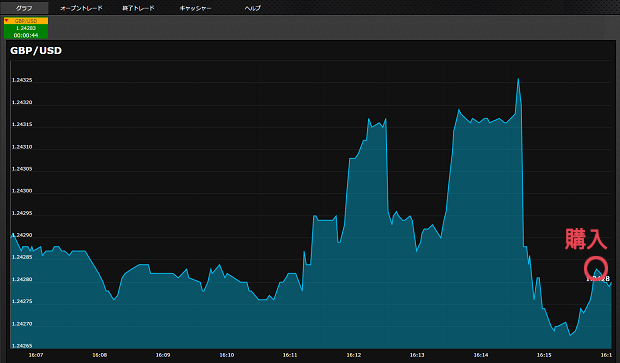620x363 pixels.
Task: Click the GBP/USD chart title
Action: (36, 51)
